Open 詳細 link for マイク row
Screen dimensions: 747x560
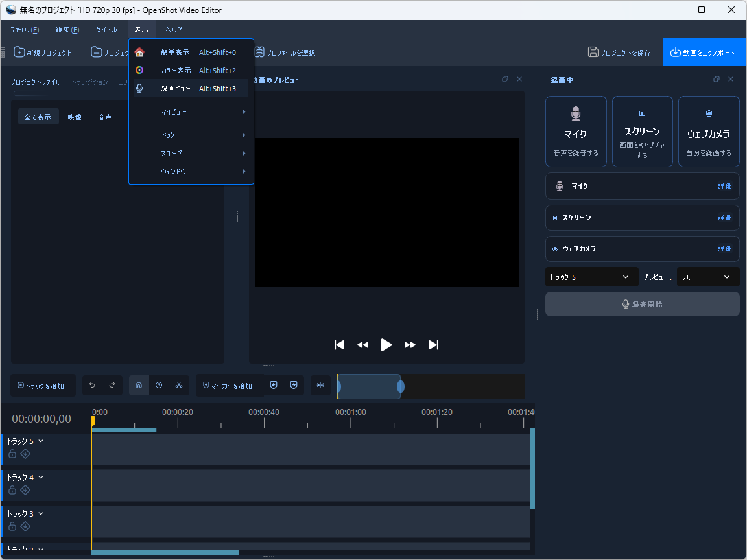724,186
